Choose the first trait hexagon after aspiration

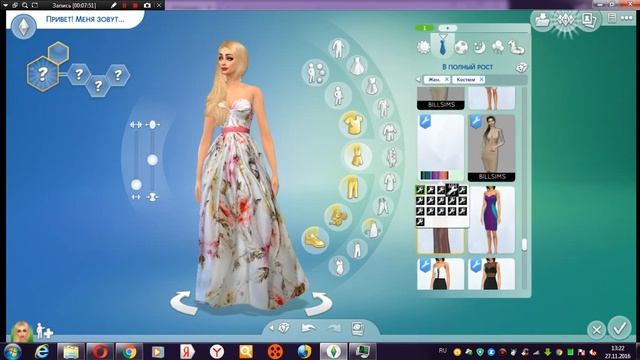[79, 74]
